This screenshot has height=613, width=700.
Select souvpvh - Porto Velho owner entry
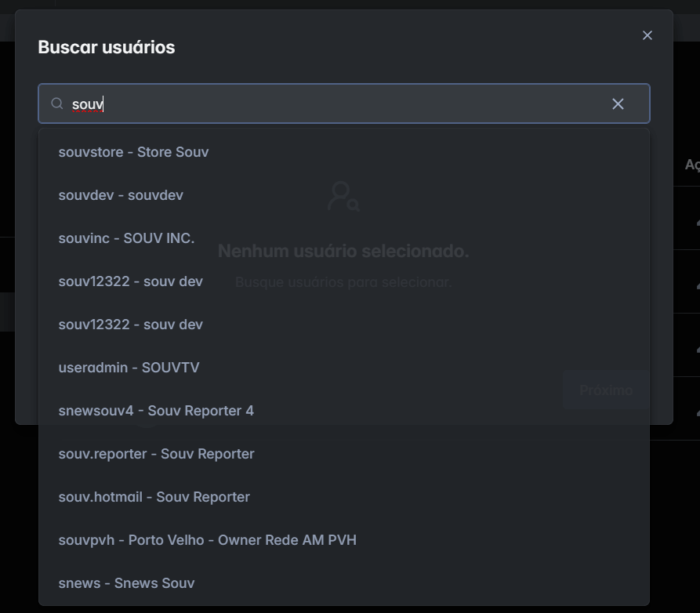207,540
